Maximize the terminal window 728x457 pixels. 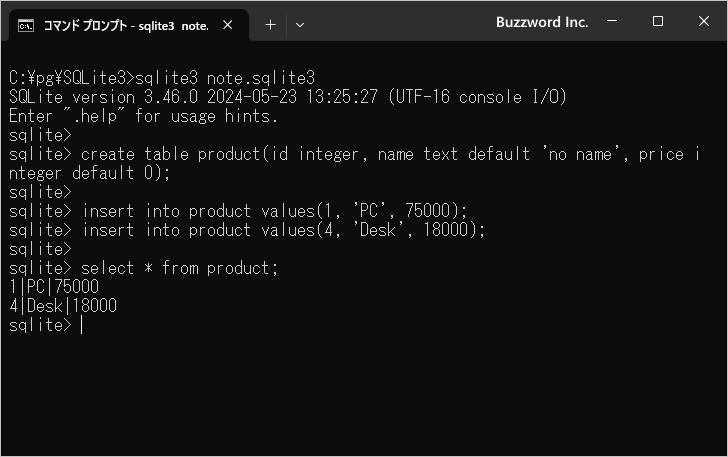[657, 22]
